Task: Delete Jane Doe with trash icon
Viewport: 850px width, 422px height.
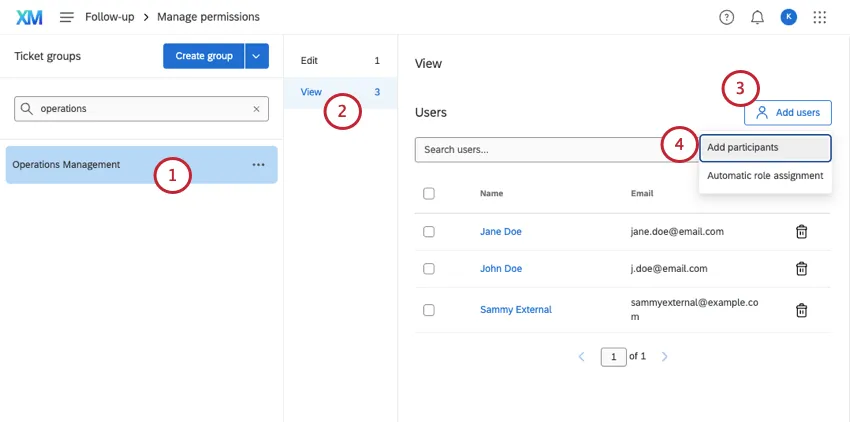Action: [x=801, y=231]
